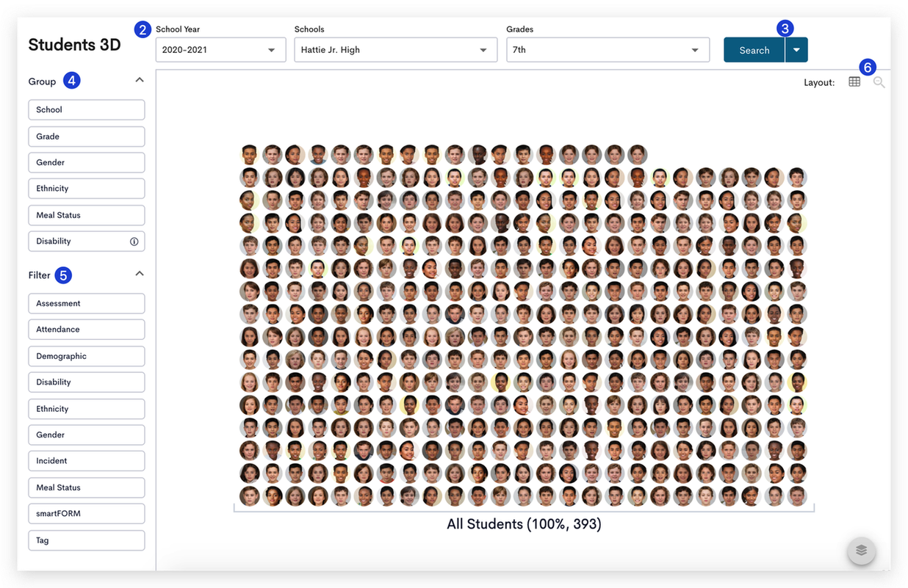This screenshot has height=588, width=908.
Task: Collapse the Filter section chevron
Action: point(140,274)
